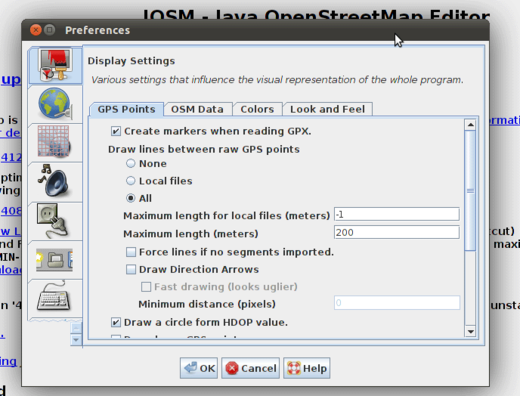Image resolution: width=520 pixels, height=396 pixels.
Task: Enable Force lines if no segments imported
Action: click(x=131, y=252)
